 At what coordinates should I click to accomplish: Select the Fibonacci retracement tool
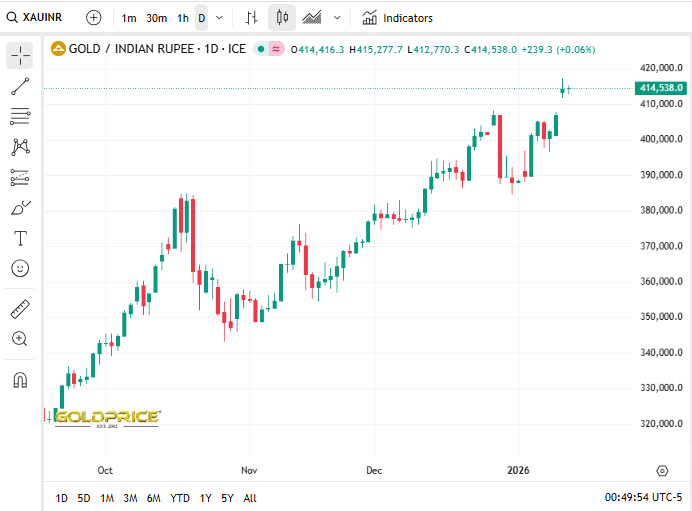click(x=20, y=116)
